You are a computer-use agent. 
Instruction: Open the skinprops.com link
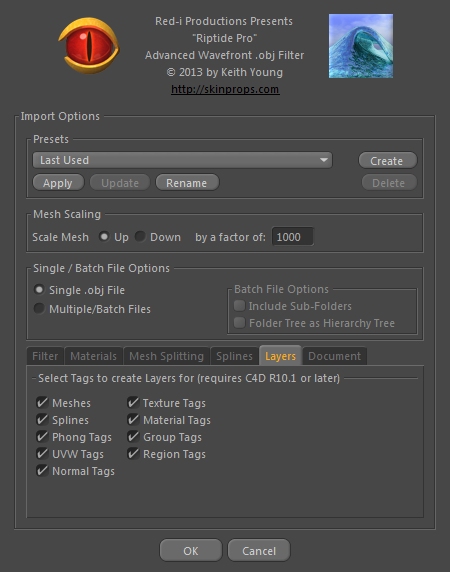(x=225, y=89)
